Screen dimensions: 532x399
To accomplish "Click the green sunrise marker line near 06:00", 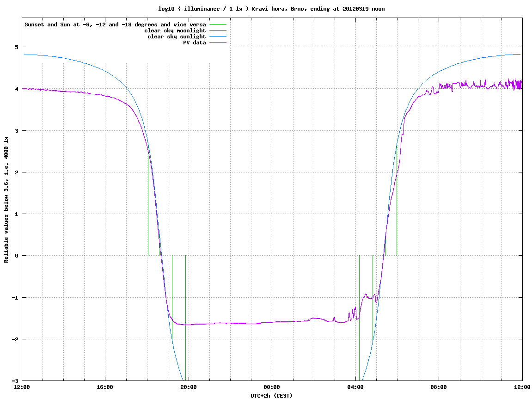I will tap(397, 200).
